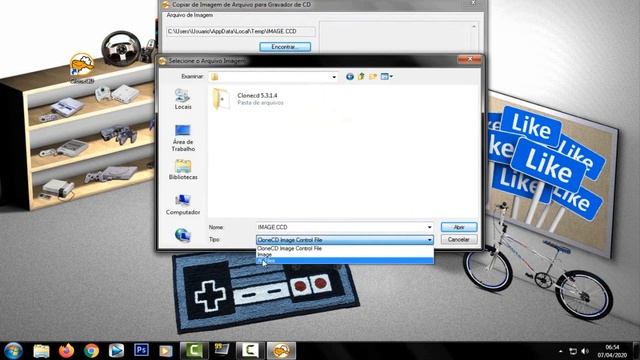
Task: Switch to CloneCD in the taskbar
Action: [x=281, y=351]
